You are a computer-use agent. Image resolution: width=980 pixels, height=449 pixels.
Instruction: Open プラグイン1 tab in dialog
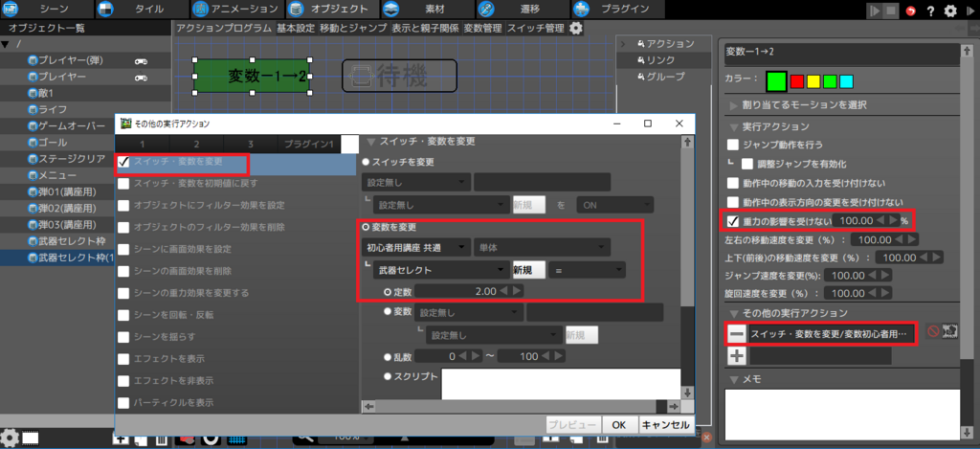[x=309, y=145]
